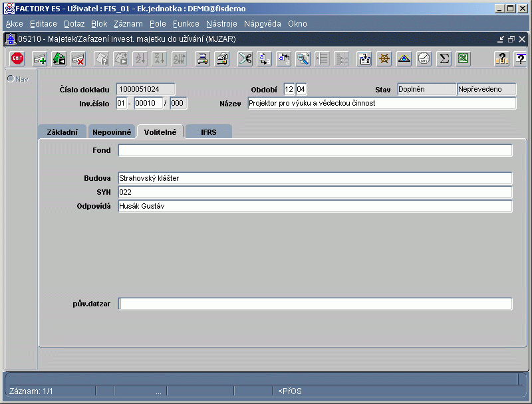Switch to the Základní tab
The image size is (532, 404).
[62, 132]
